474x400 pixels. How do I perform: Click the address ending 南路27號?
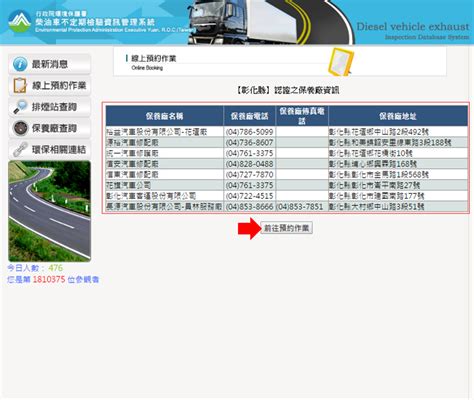(375, 185)
